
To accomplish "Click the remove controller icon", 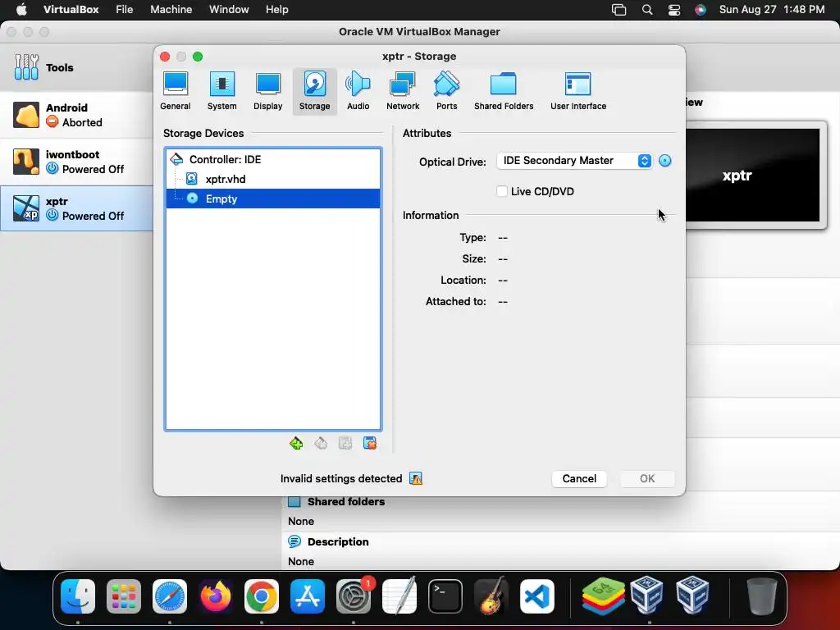I will (x=321, y=444).
